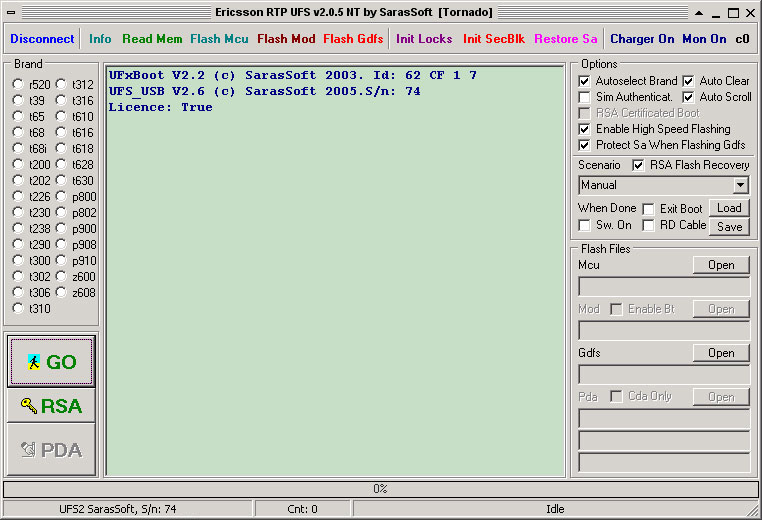Enable the Sw. On checkbox
762x520 pixels.
585,225
